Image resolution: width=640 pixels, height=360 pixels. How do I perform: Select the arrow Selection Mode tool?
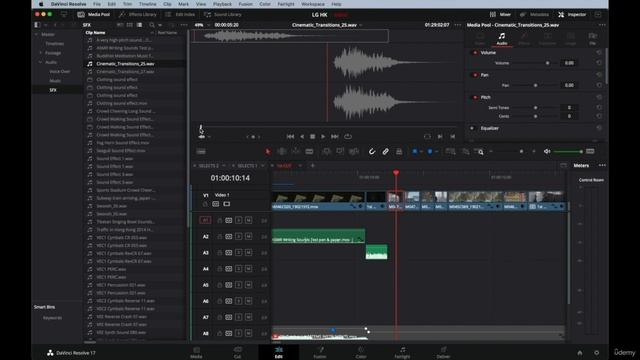(268, 151)
